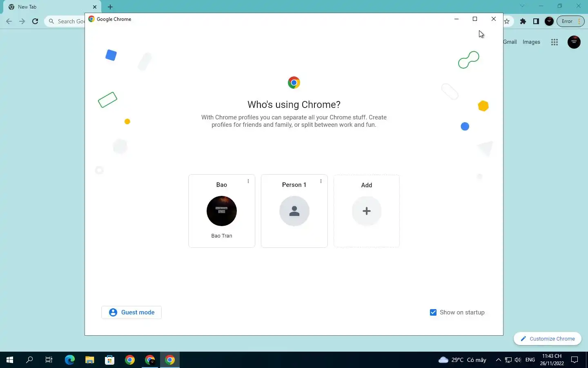The width and height of the screenshot is (588, 368).
Task: Open the Gmail link in background window
Action: [x=510, y=42]
